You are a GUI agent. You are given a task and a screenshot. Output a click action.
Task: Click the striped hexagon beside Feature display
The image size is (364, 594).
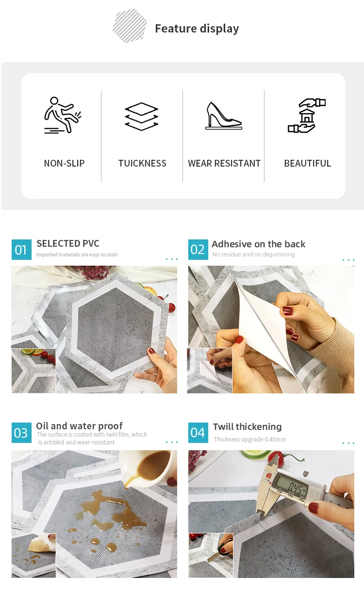click(x=130, y=25)
